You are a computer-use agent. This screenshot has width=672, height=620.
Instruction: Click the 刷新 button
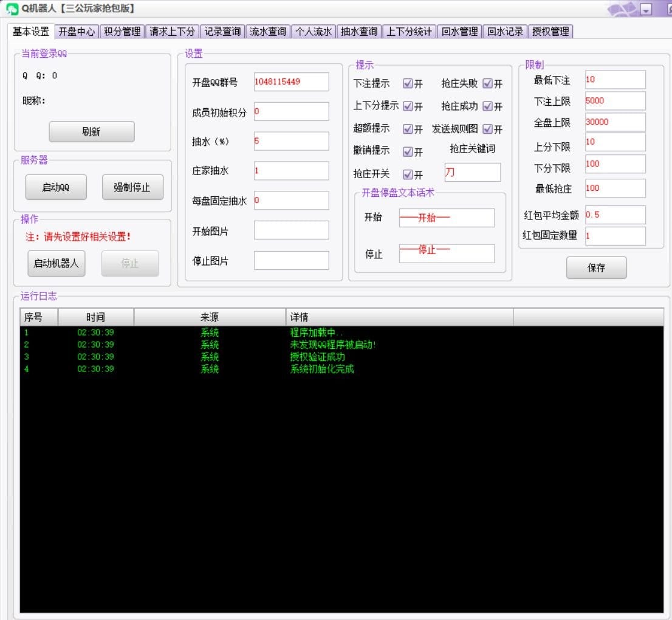[92, 132]
